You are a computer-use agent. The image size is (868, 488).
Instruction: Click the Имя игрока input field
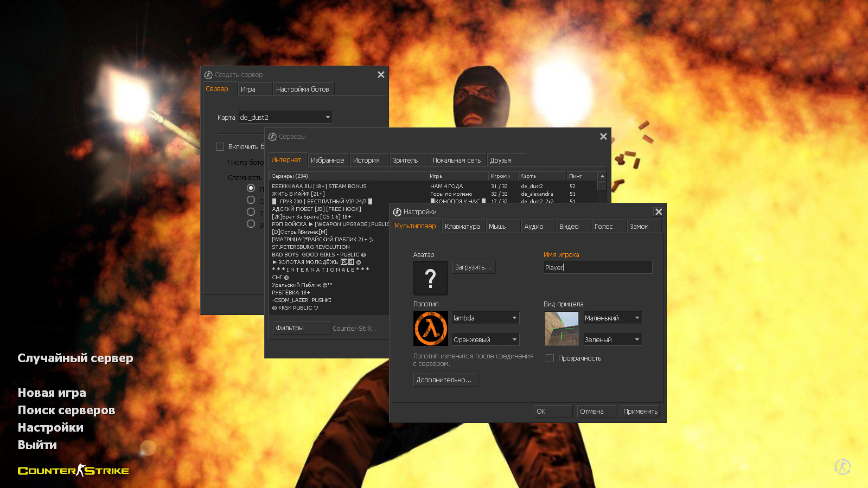coord(597,267)
